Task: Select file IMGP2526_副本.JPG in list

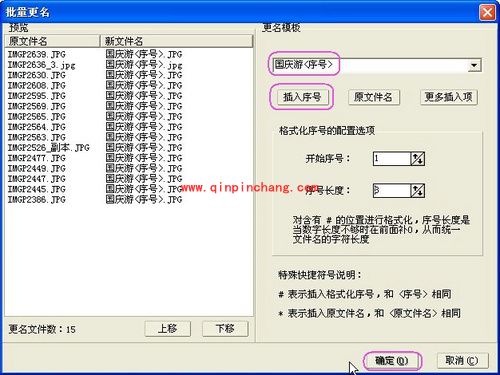Action: pos(49,148)
